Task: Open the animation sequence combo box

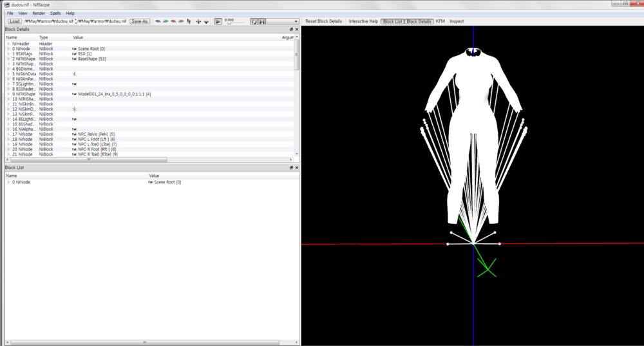Action: point(283,21)
